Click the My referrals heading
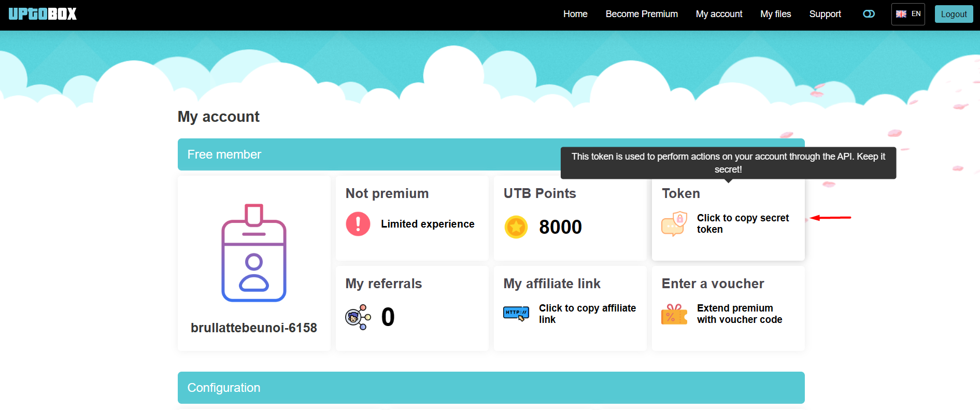The width and height of the screenshot is (980, 410). (384, 284)
